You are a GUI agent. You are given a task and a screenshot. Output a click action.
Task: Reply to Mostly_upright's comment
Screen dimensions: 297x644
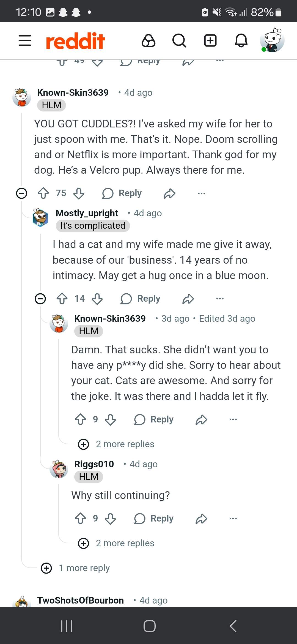[141, 299]
